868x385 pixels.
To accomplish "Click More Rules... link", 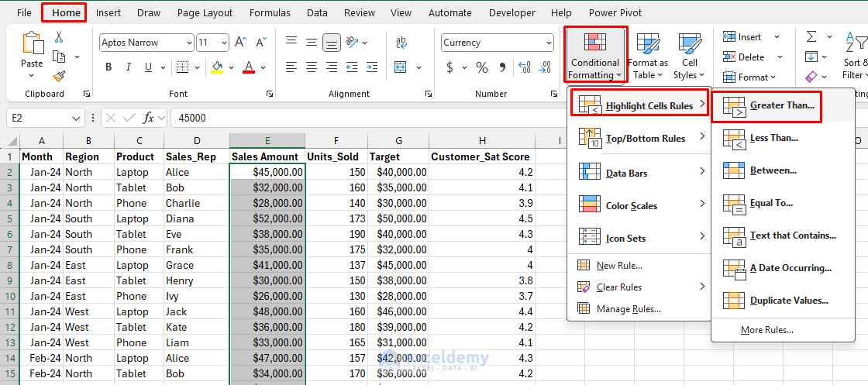I will click(x=766, y=330).
